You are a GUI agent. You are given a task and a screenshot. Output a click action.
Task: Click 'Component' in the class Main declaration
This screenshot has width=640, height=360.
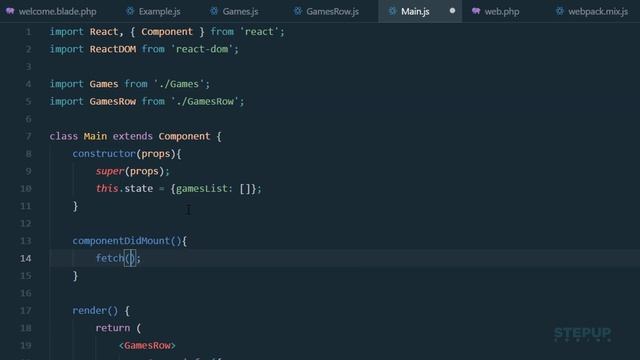[184, 136]
